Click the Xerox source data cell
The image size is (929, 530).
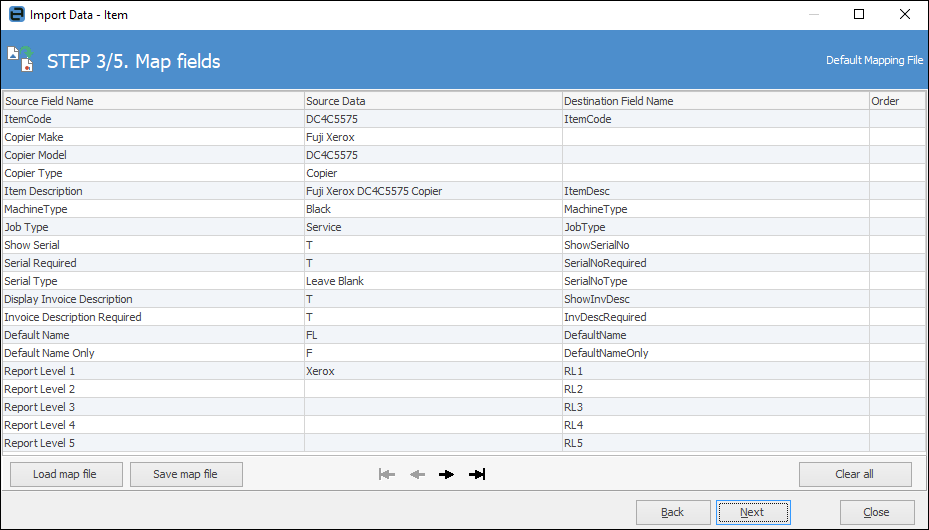(433, 371)
